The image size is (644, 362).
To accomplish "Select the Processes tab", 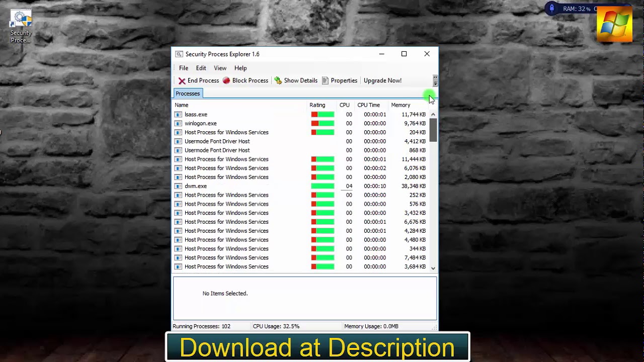I will 188,94.
